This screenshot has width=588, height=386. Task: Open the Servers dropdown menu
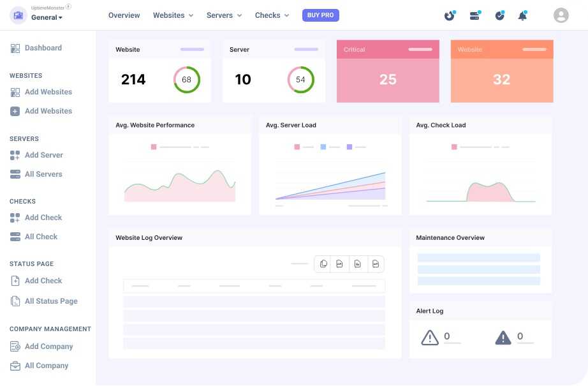tap(223, 15)
